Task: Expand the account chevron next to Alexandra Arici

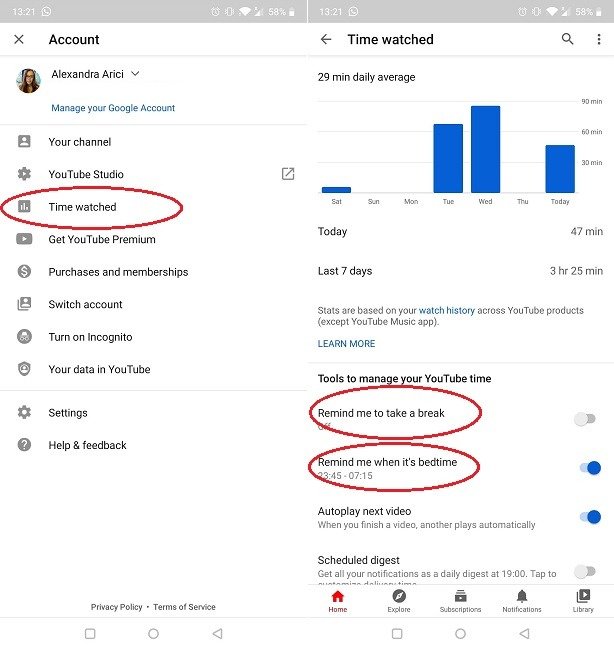Action: 135,74
